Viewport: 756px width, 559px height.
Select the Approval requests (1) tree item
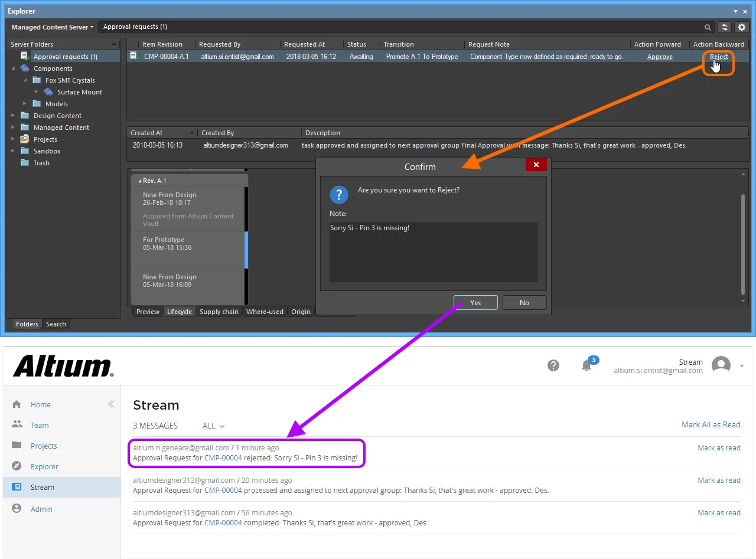coord(64,57)
